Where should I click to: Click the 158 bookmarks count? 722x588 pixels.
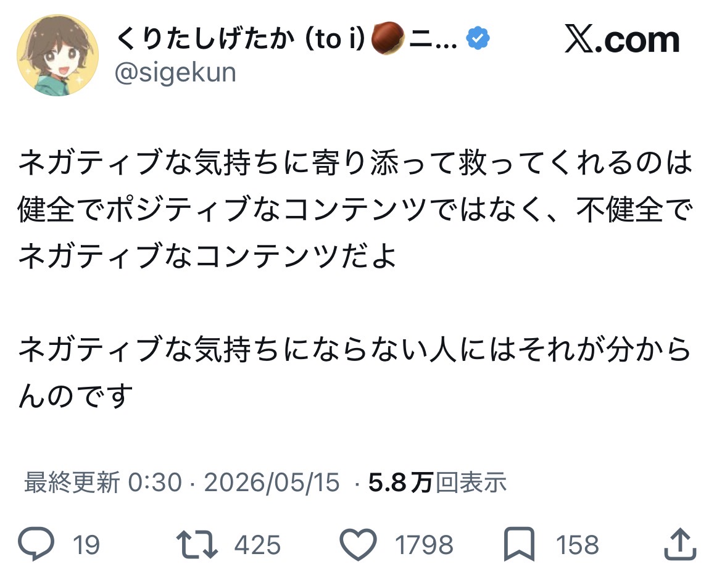(x=578, y=545)
